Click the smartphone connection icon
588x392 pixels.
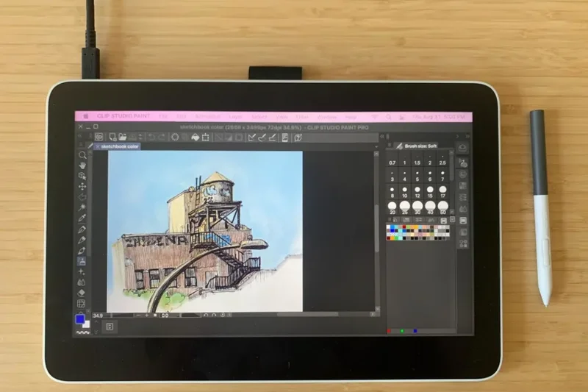coord(285,138)
